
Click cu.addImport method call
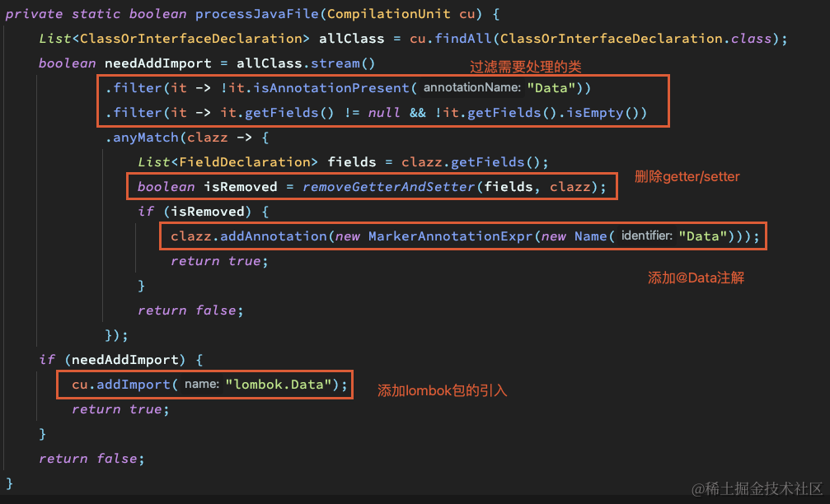pyautogui.click(x=120, y=385)
